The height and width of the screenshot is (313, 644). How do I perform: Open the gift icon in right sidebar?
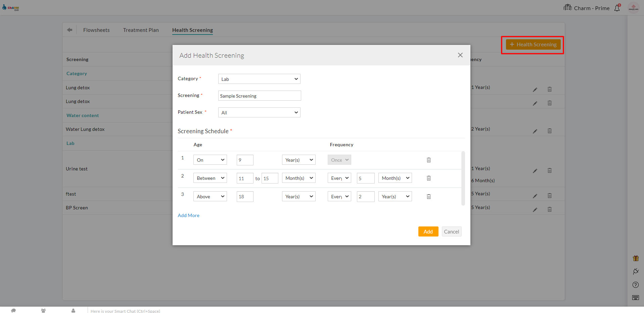point(635,258)
